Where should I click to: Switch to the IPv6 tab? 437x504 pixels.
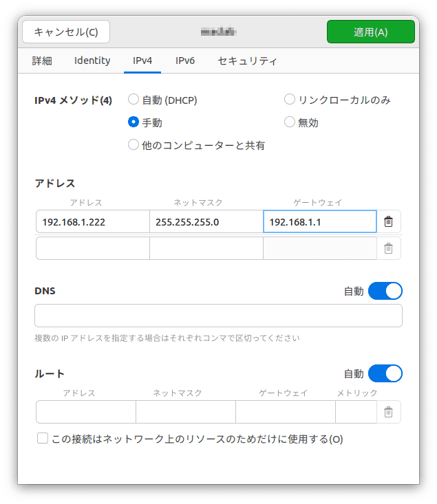click(185, 61)
